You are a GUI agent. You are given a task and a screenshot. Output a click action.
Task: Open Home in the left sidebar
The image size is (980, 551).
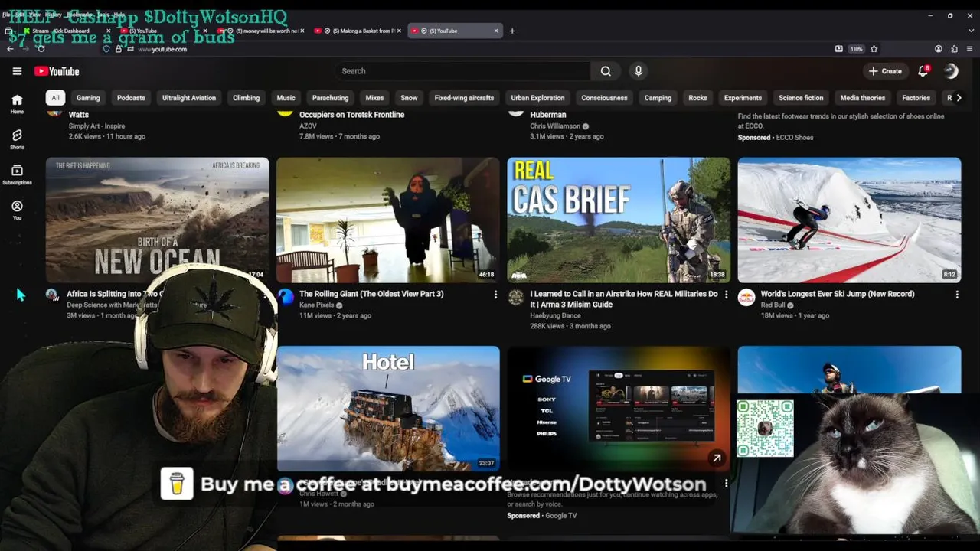[x=17, y=104]
